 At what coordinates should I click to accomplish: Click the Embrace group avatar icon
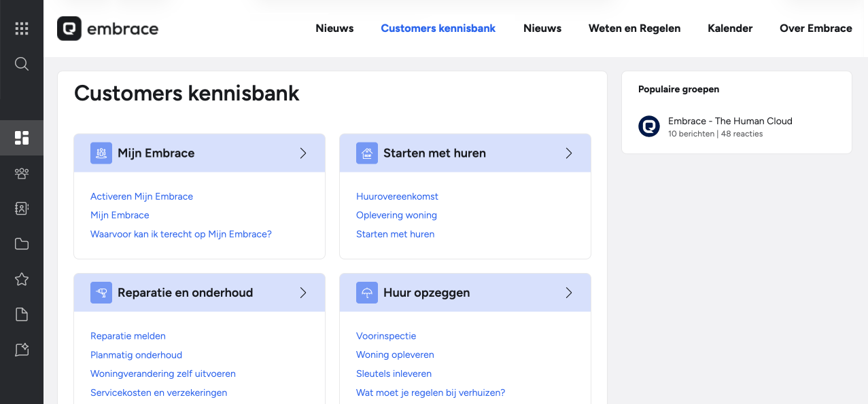click(x=649, y=126)
